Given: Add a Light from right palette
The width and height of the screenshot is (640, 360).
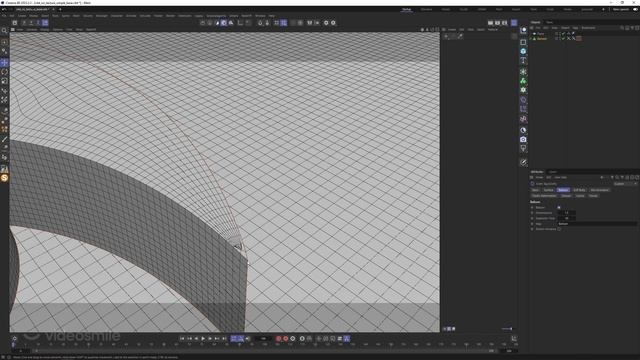Looking at the screenshot, I should coord(523,149).
